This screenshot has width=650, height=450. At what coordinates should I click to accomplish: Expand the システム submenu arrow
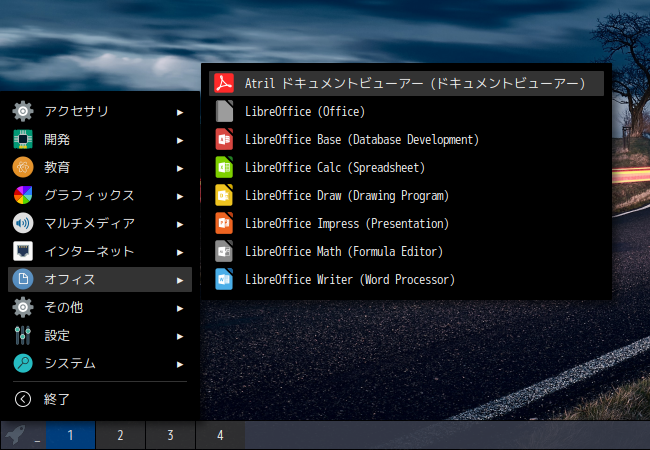click(179, 365)
